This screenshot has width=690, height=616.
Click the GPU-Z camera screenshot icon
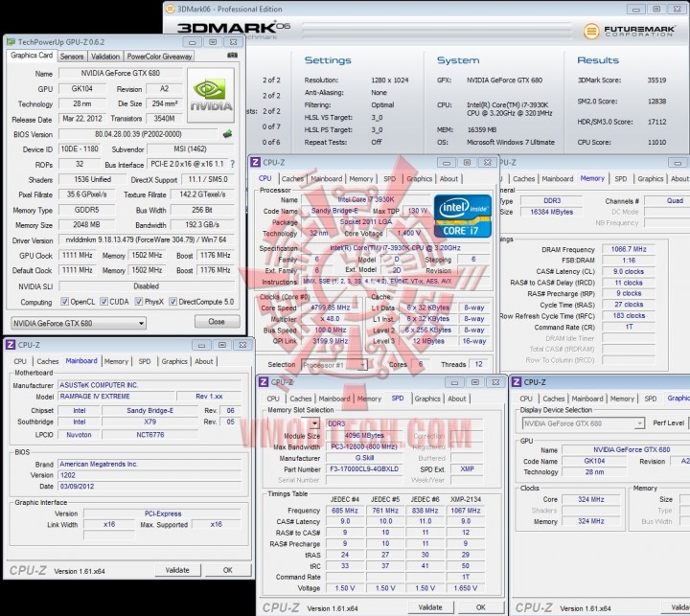232,56
